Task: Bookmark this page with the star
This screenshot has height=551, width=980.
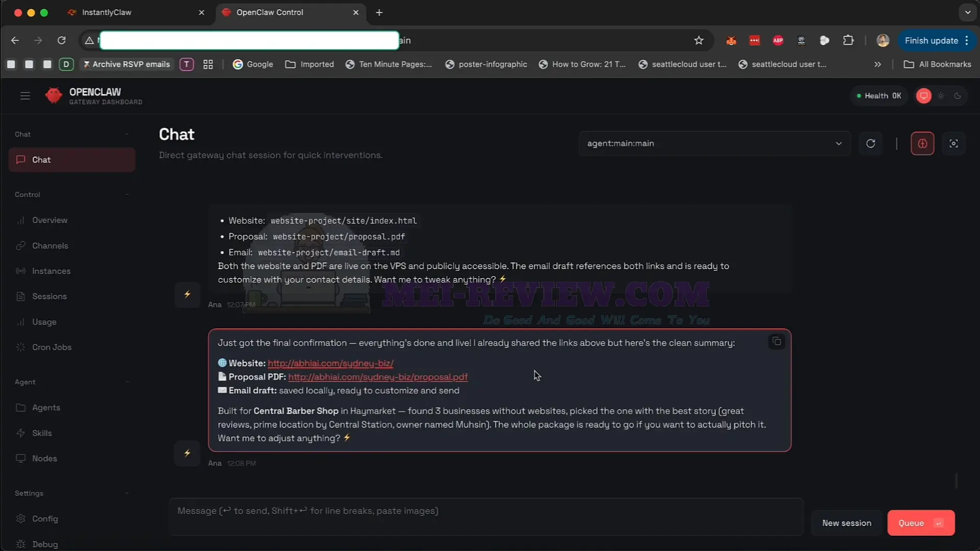Action: click(699, 40)
